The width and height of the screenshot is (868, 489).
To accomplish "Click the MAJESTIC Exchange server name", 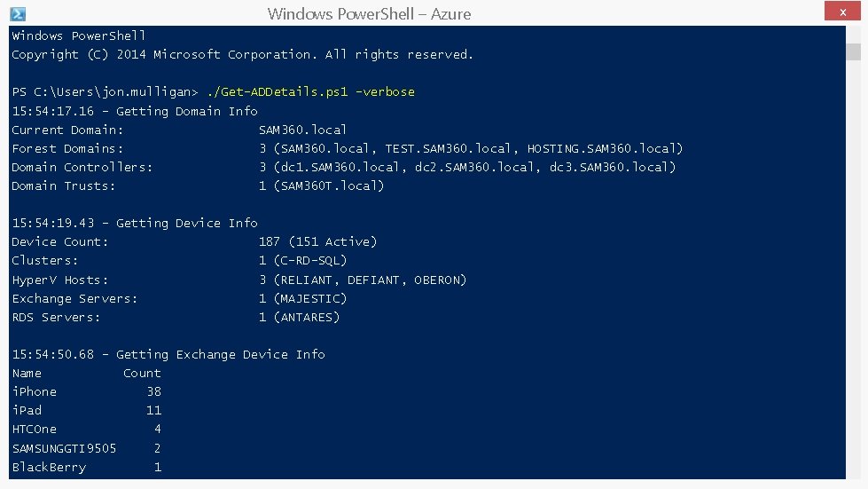I will 310,298.
